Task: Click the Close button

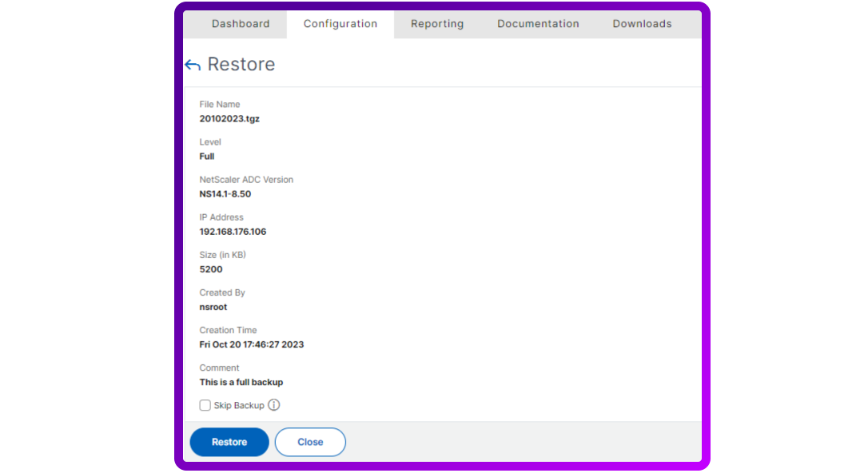Action: (x=310, y=442)
